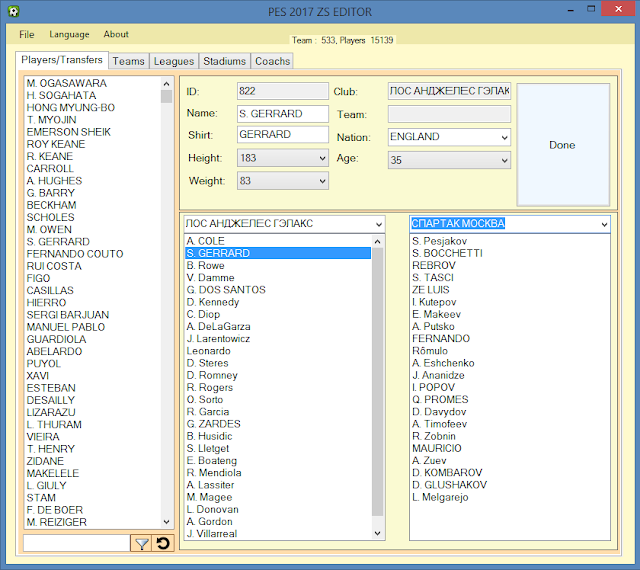The height and width of the screenshot is (570, 640).
Task: Click the Shirt field containing GERRARD
Action: click(x=282, y=134)
